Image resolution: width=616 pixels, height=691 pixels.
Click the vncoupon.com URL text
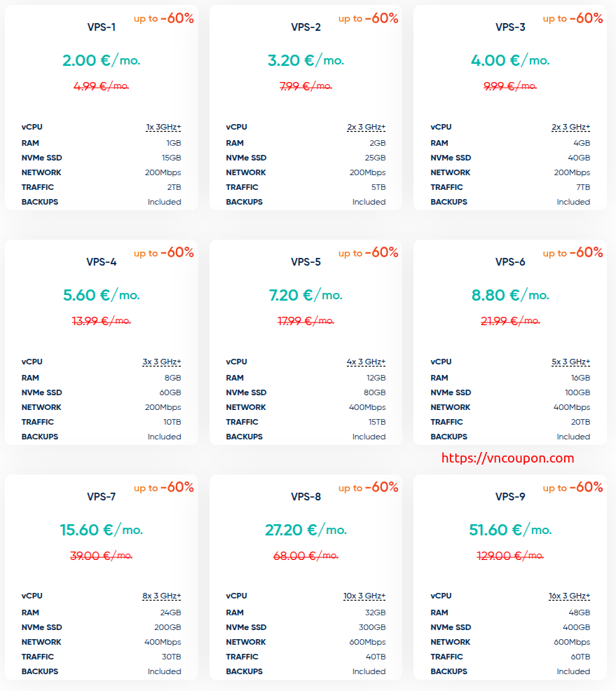coord(507,458)
